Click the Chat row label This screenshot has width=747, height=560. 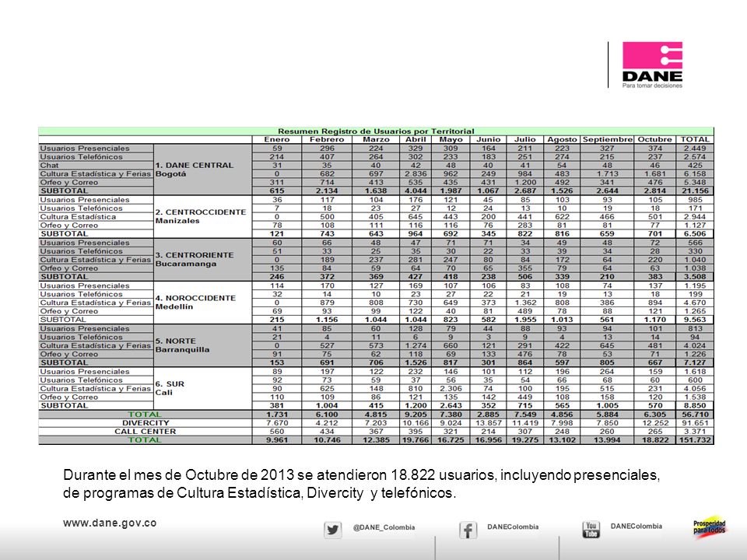(x=96, y=165)
